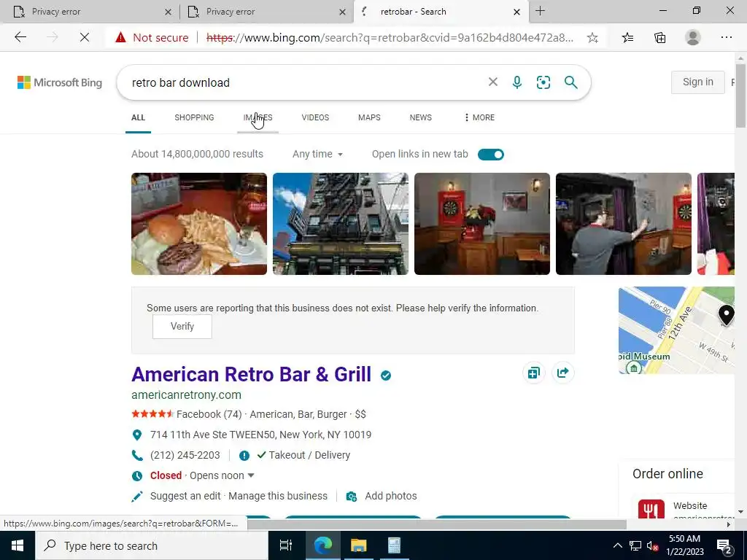Open photo of man playing darts
747x560 pixels.
624,224
